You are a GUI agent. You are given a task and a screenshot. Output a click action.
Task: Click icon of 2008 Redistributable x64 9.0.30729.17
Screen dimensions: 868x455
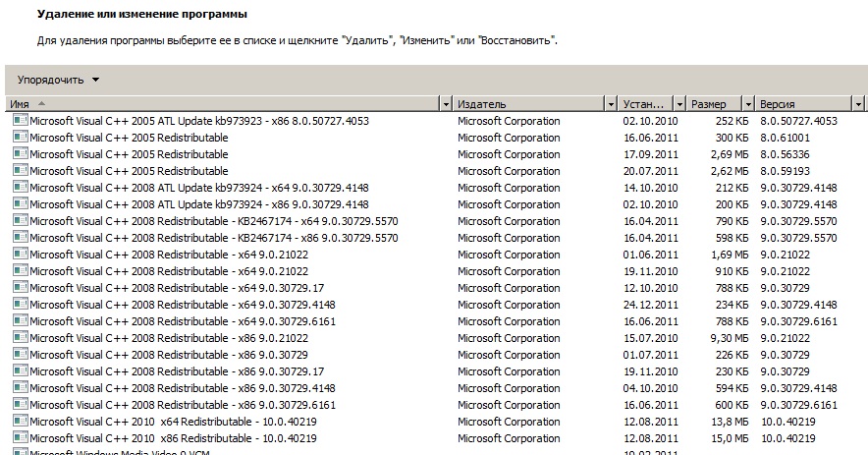[20, 287]
